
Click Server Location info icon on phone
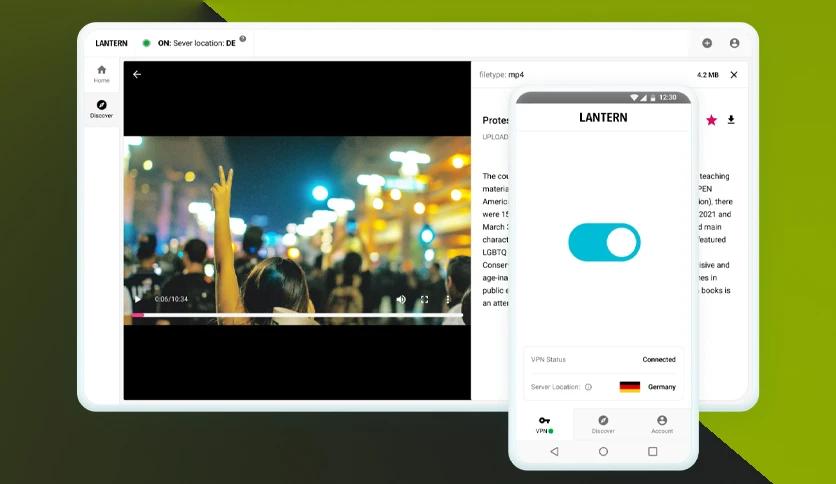588,387
